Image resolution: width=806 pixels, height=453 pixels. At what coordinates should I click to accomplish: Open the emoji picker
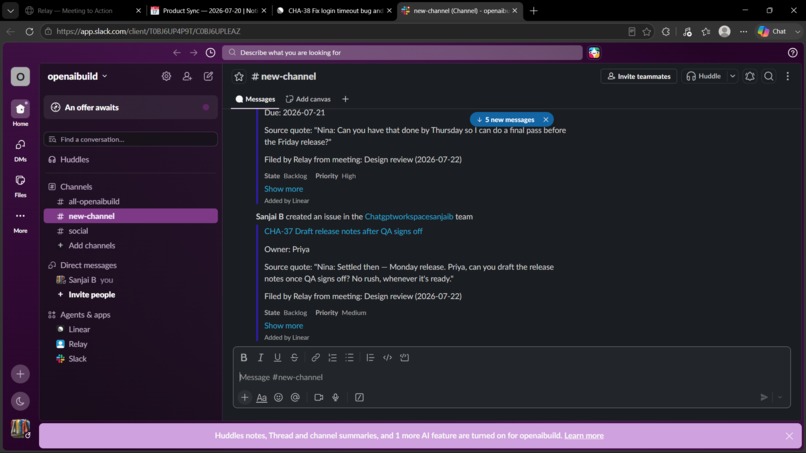pos(278,397)
